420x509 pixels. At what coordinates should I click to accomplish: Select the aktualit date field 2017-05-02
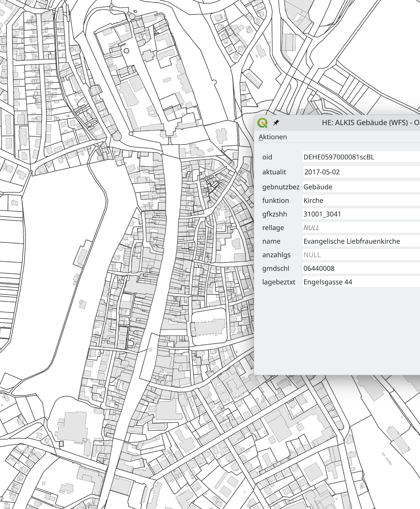[x=322, y=172]
